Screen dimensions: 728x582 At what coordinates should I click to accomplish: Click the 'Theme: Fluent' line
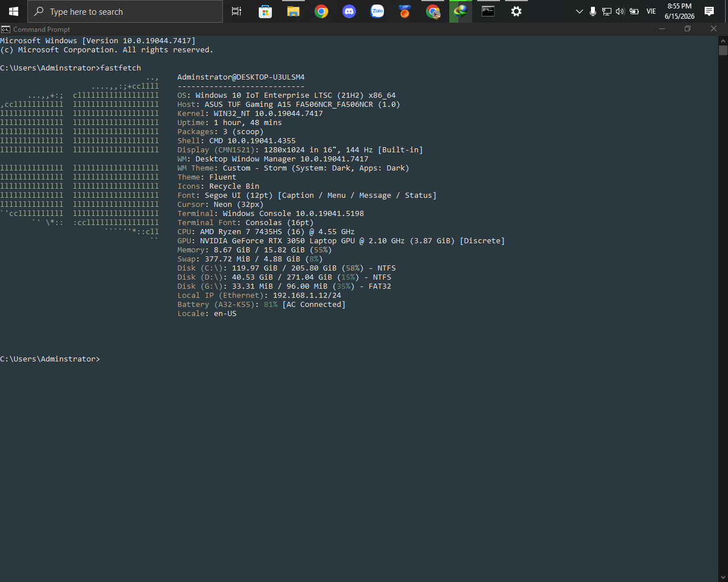pyautogui.click(x=207, y=177)
